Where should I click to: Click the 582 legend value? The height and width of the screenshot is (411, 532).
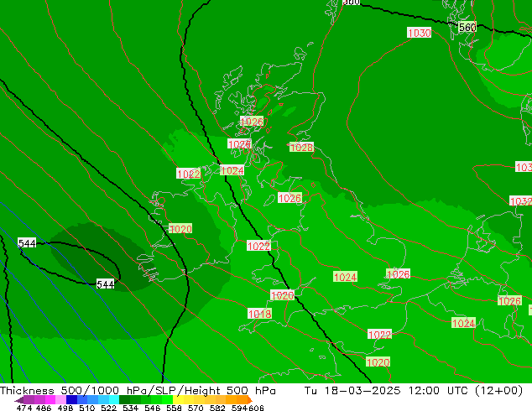(x=217, y=408)
